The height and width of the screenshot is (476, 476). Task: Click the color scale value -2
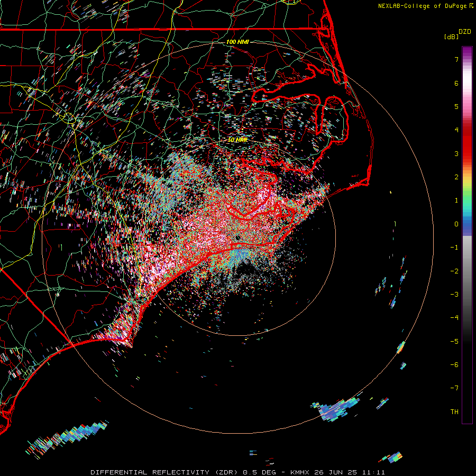click(454, 271)
